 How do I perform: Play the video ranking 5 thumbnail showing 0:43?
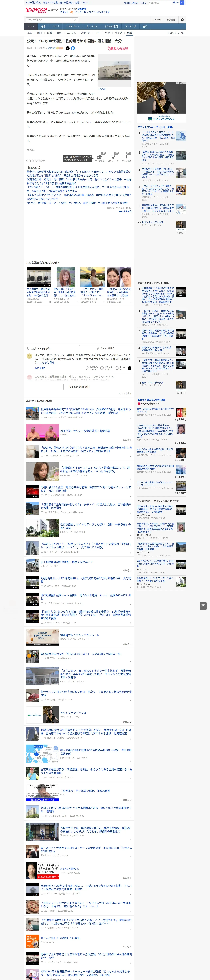click(181, 364)
